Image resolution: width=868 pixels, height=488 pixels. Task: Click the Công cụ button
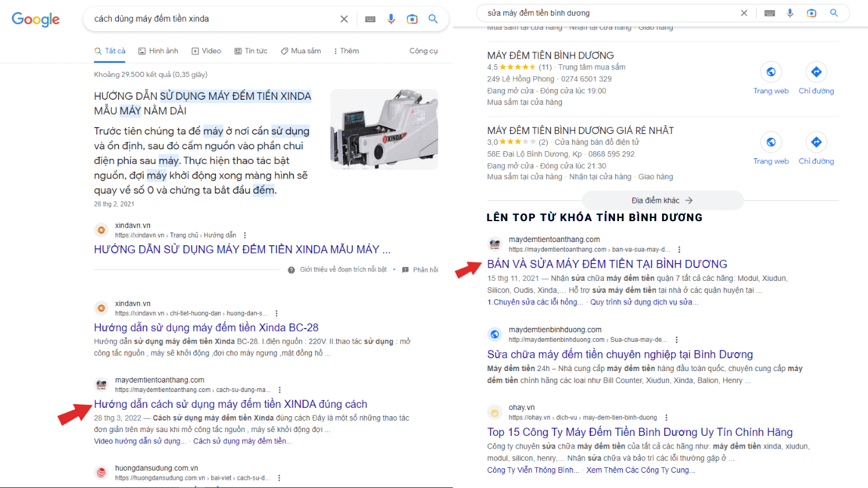(x=423, y=51)
